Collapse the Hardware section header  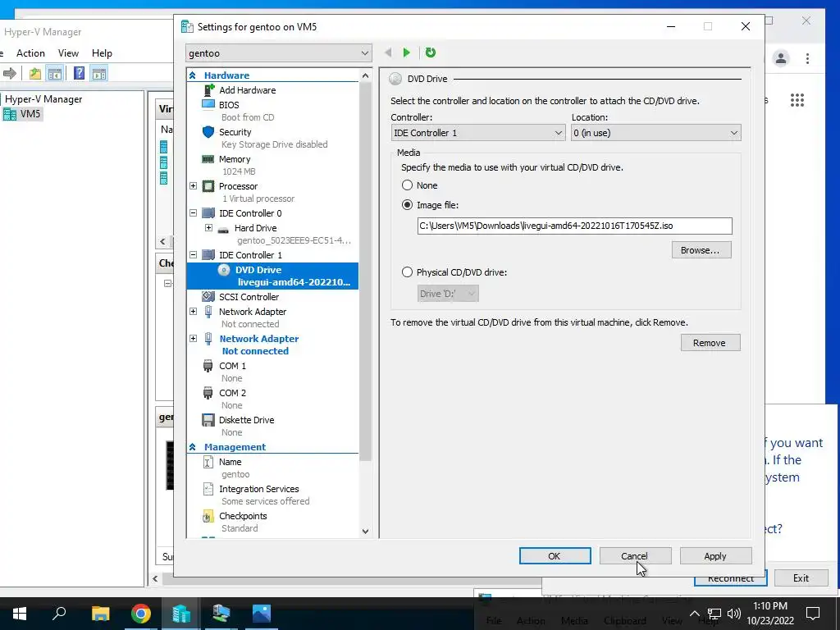point(192,75)
